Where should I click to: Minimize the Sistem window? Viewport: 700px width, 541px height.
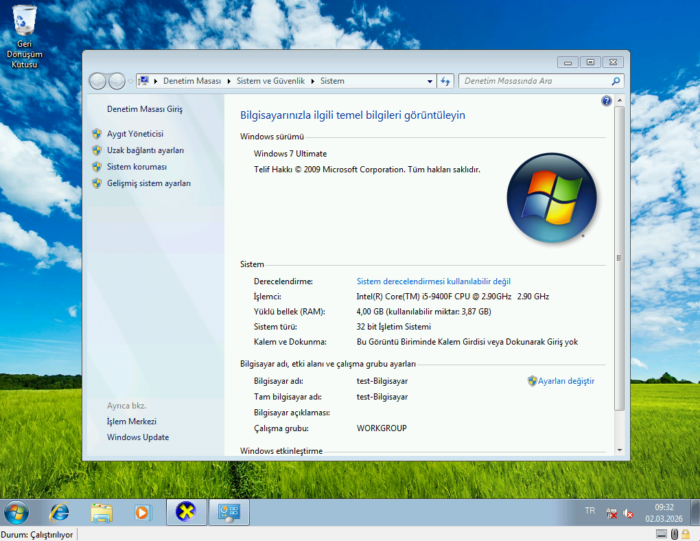568,62
